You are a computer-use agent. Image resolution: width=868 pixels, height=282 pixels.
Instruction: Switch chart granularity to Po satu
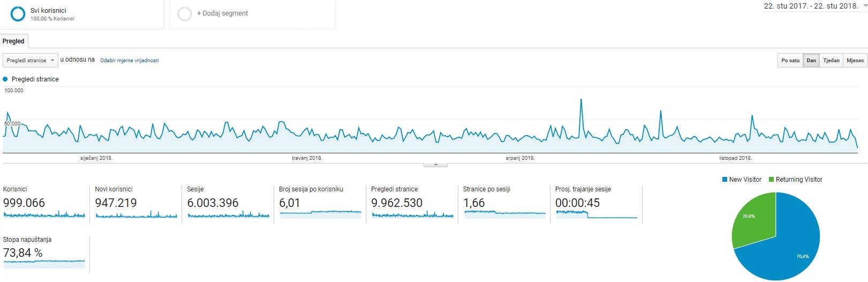coord(790,61)
